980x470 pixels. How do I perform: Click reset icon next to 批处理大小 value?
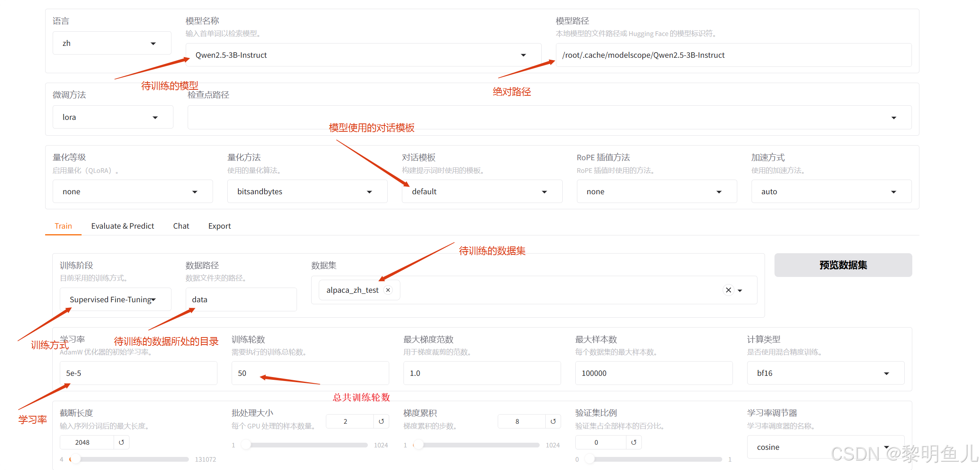381,421
